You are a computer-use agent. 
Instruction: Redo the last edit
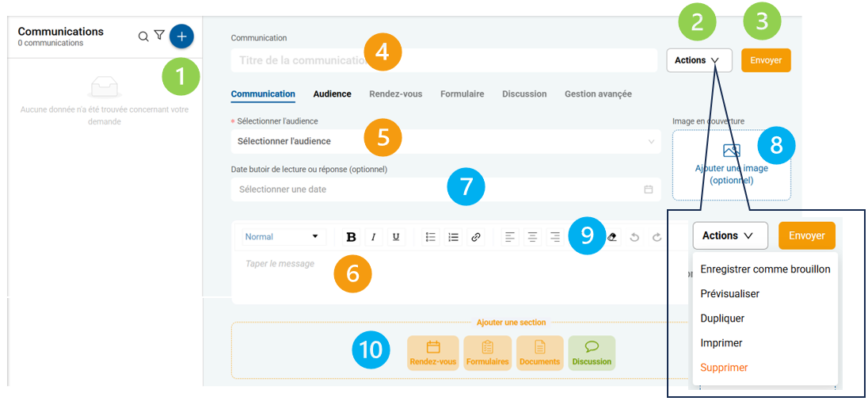657,237
